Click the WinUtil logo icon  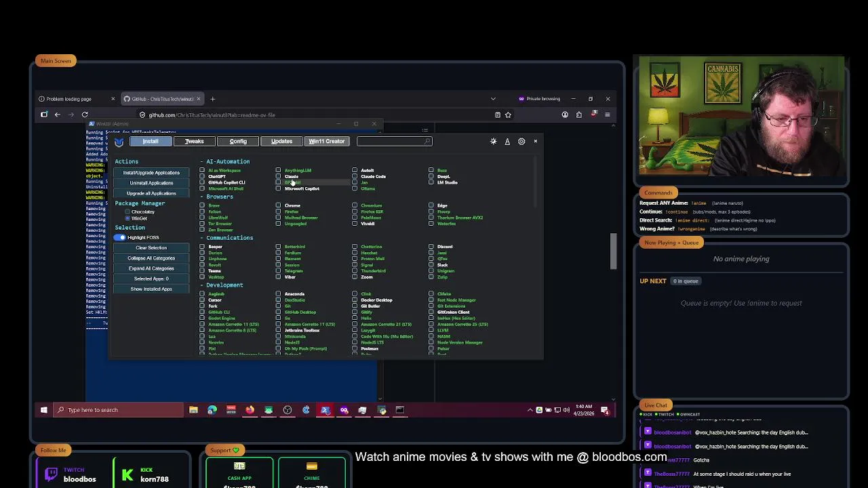coord(119,142)
